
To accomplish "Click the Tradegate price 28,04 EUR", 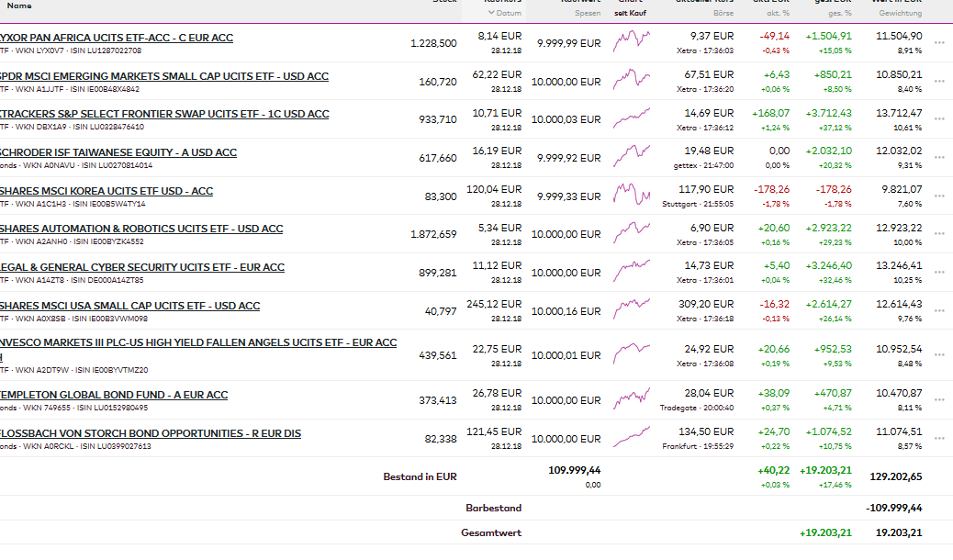I will coord(710,394).
